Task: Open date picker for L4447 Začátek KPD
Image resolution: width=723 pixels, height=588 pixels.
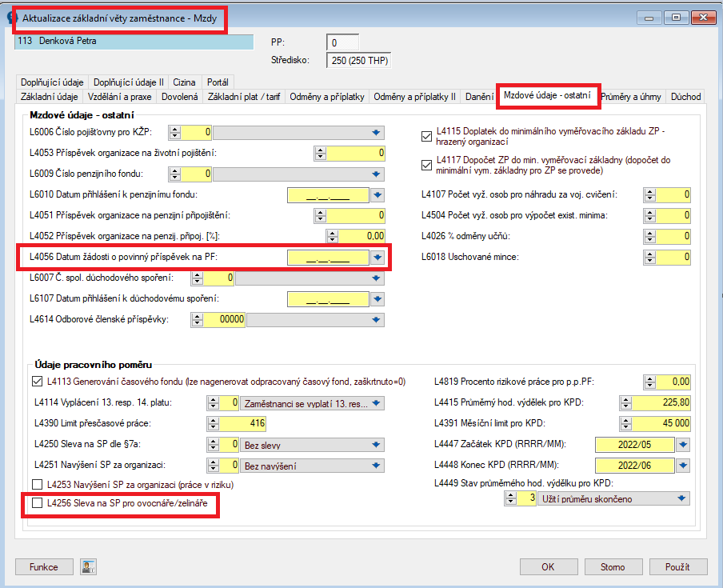Action: 683,445
